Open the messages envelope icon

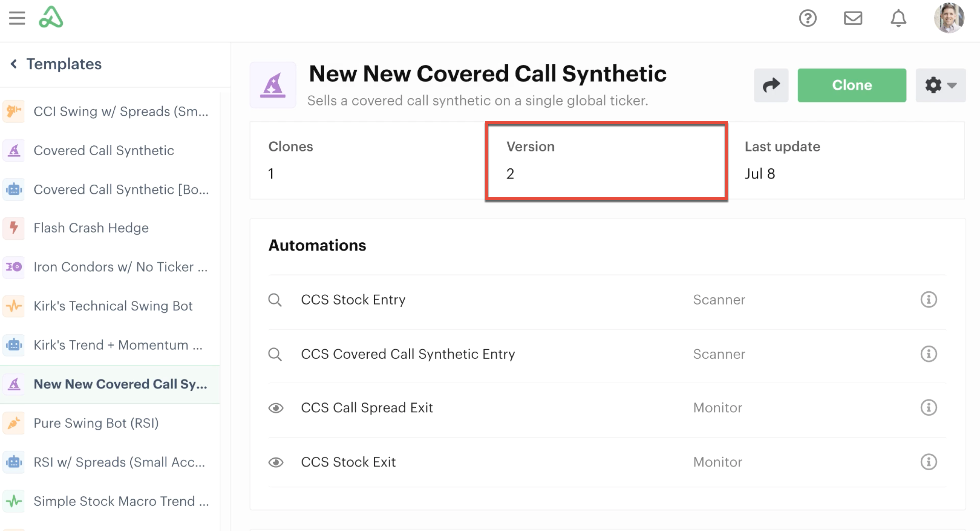point(853,18)
